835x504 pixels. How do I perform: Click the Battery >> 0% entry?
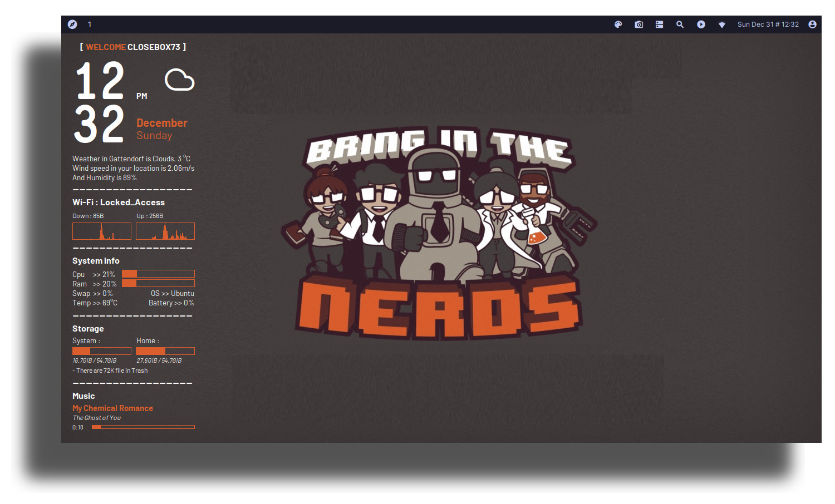click(x=171, y=303)
